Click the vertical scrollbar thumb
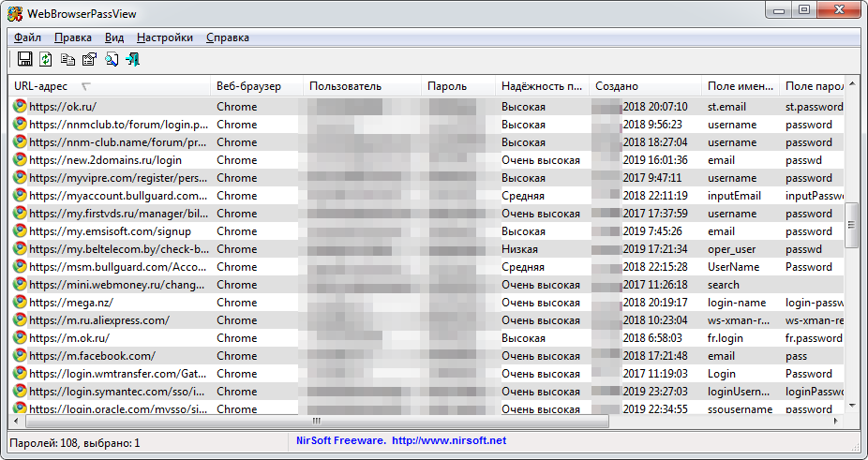Screen dimensions: 868x460 (x=852, y=225)
